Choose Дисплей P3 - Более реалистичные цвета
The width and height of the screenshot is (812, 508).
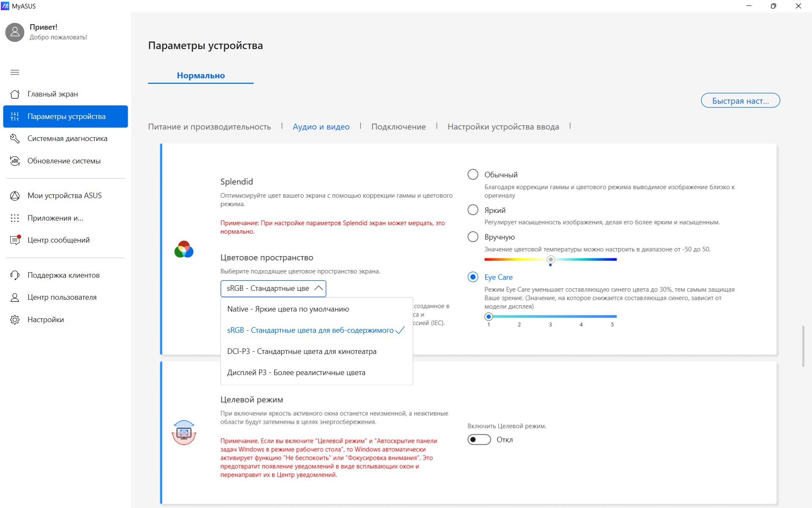pyautogui.click(x=316, y=373)
